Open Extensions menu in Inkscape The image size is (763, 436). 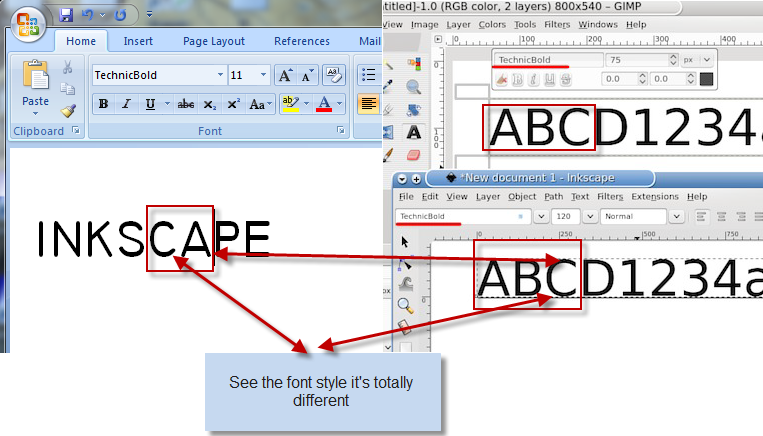tap(655, 197)
